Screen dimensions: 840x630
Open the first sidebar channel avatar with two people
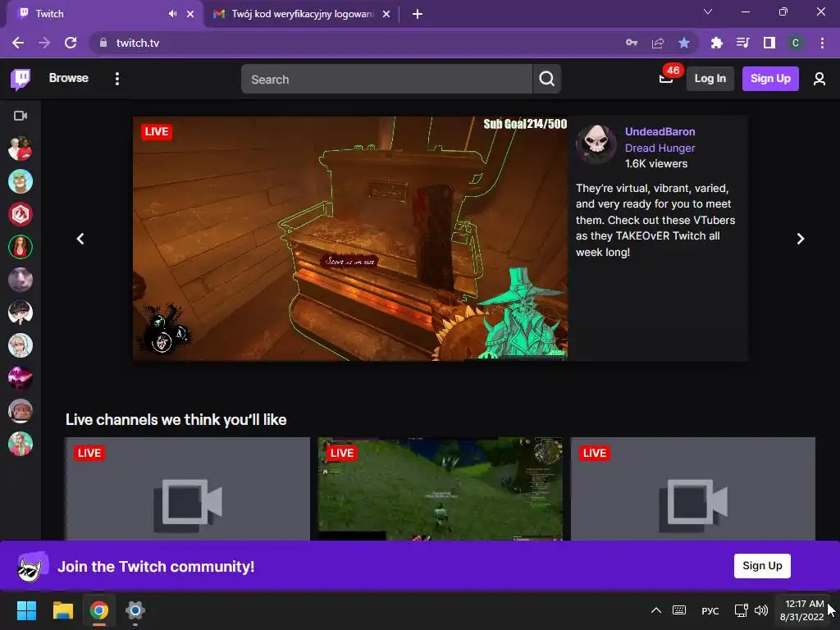coord(21,148)
